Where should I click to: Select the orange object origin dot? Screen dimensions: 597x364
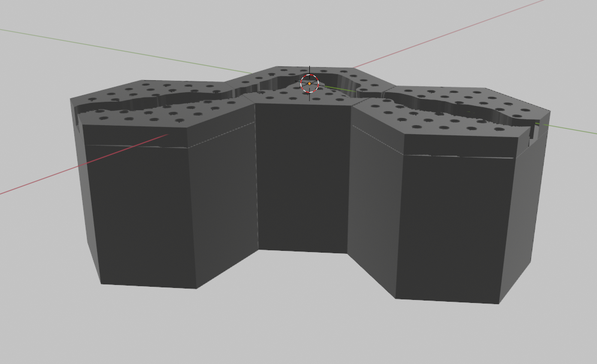click(x=309, y=84)
